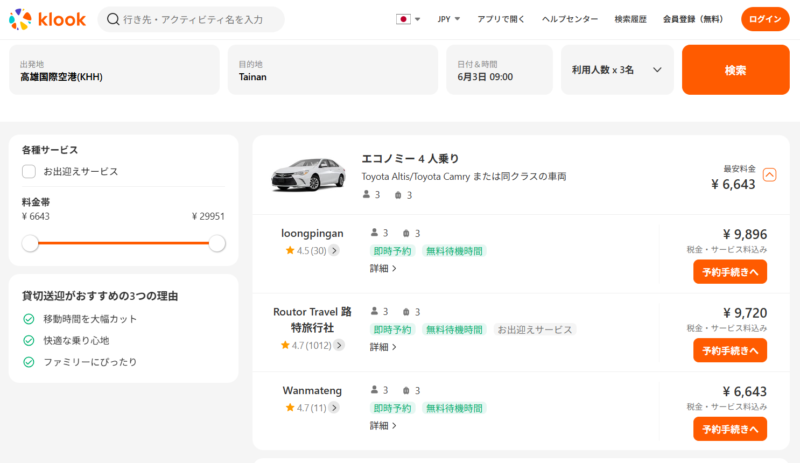Edit the 出発地 pickup location field
800x463 pixels.
coord(114,70)
